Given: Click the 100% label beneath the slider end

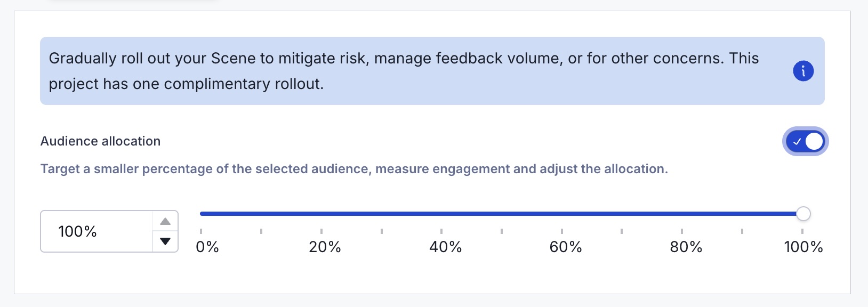Looking at the screenshot, I should [x=803, y=247].
